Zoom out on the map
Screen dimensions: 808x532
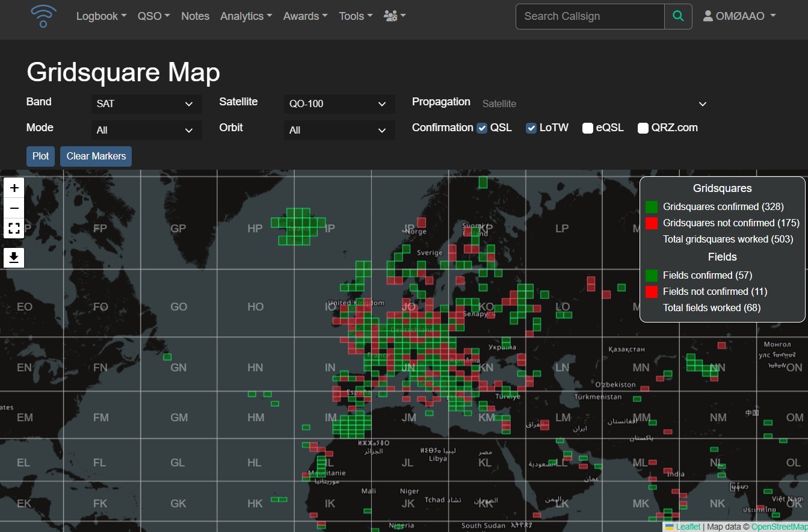tap(14, 208)
